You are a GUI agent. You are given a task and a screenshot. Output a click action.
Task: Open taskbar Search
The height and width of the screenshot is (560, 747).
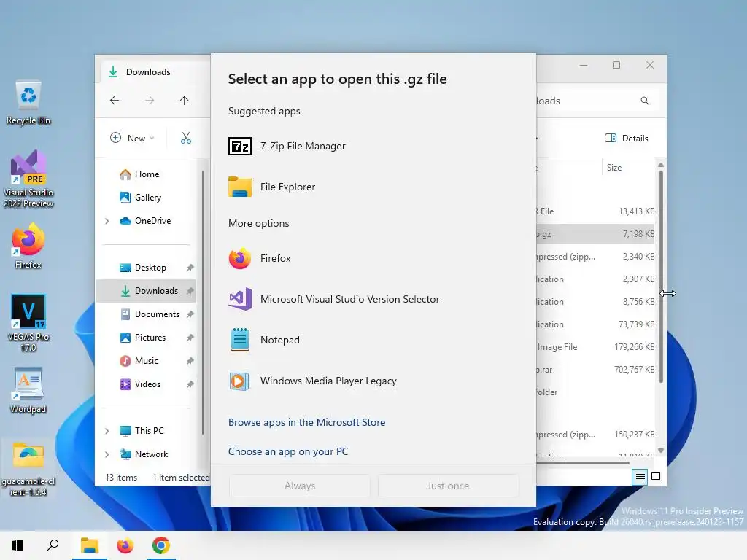(x=53, y=545)
